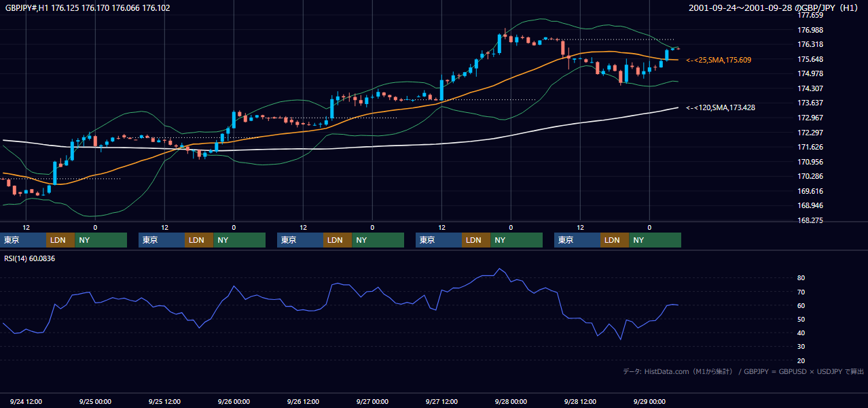This screenshot has height=408, width=868.
Task: Select the 9/28 12:00 time axis label
Action: (580, 401)
